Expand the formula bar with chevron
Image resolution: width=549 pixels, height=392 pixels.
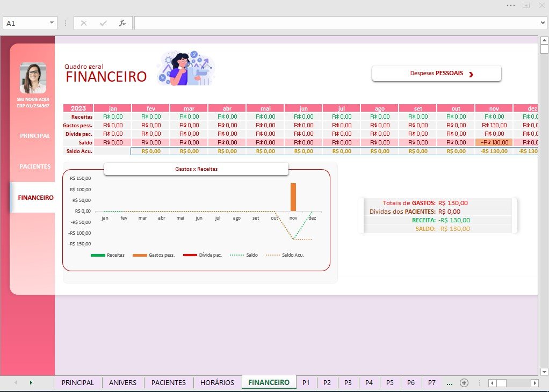click(x=543, y=23)
